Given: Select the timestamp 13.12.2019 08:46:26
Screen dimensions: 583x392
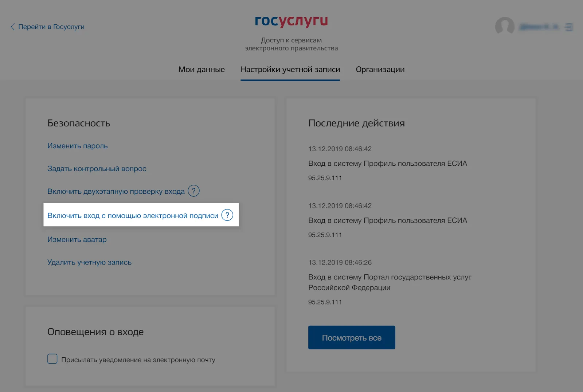Looking at the screenshot, I should pos(340,262).
